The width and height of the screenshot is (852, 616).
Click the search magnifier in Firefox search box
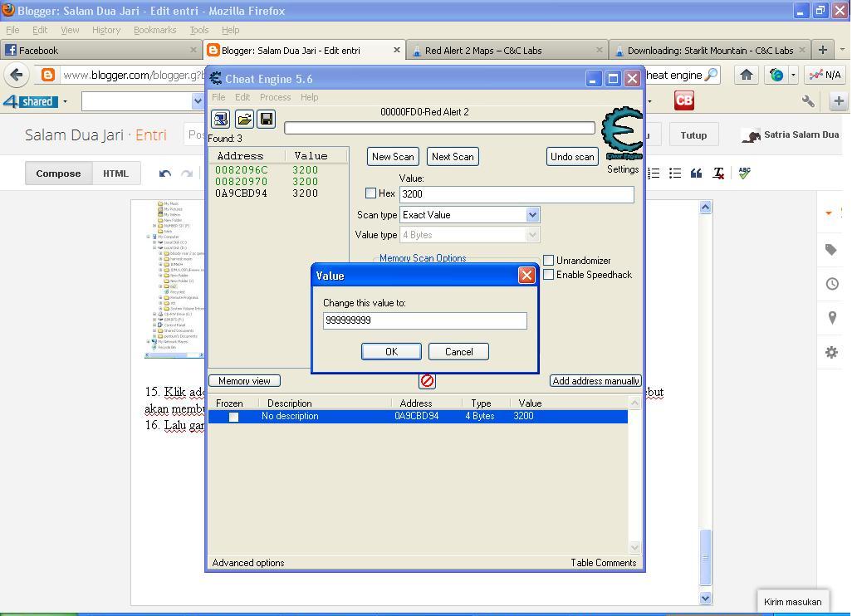[711, 75]
